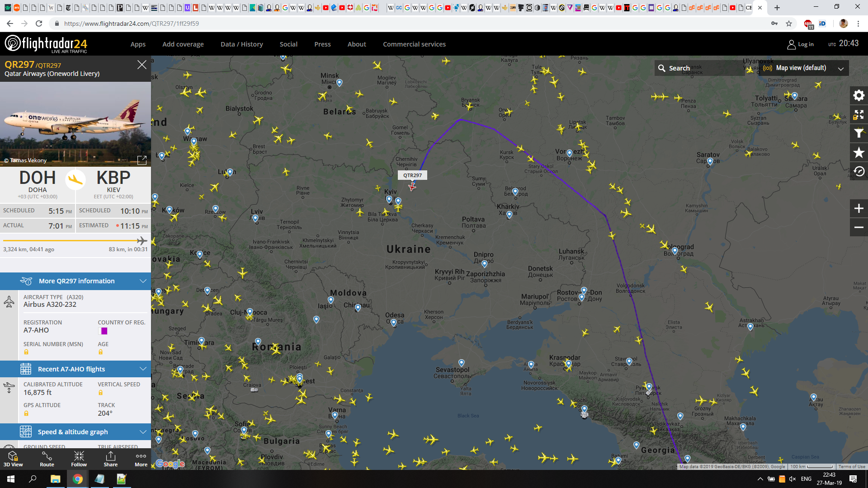Open bookmarks star icon on map
The image size is (868, 488).
tap(859, 153)
